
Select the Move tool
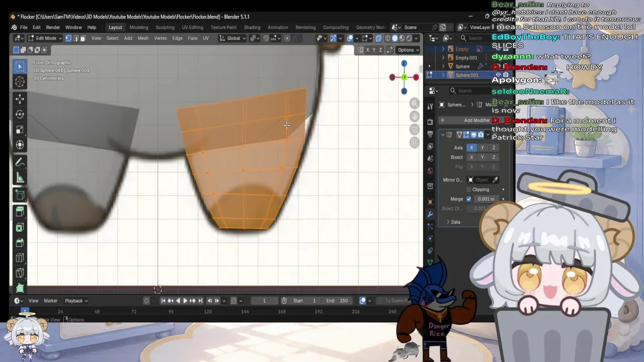pos(20,99)
